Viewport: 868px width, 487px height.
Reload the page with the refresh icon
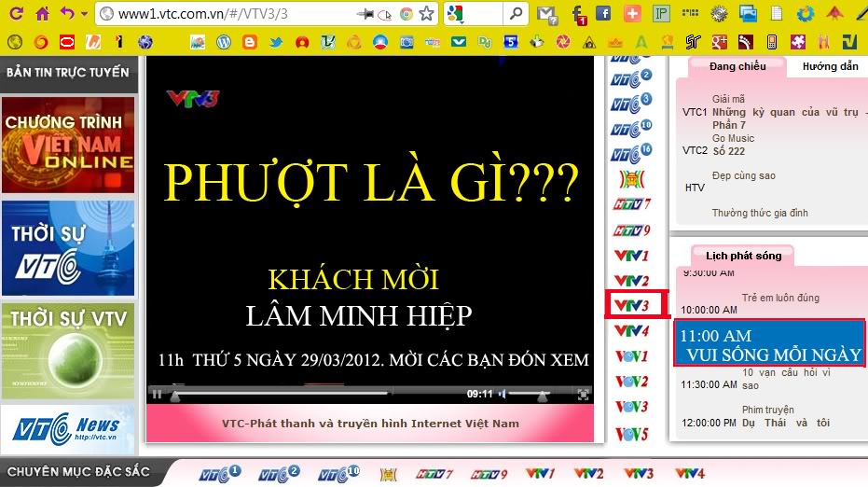pyautogui.click(x=17, y=13)
